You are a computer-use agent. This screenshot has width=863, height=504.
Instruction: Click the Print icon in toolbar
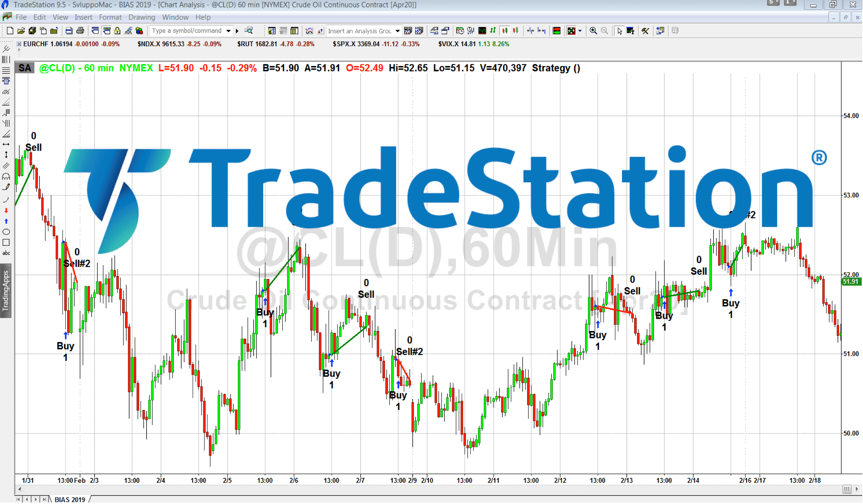tap(80, 31)
